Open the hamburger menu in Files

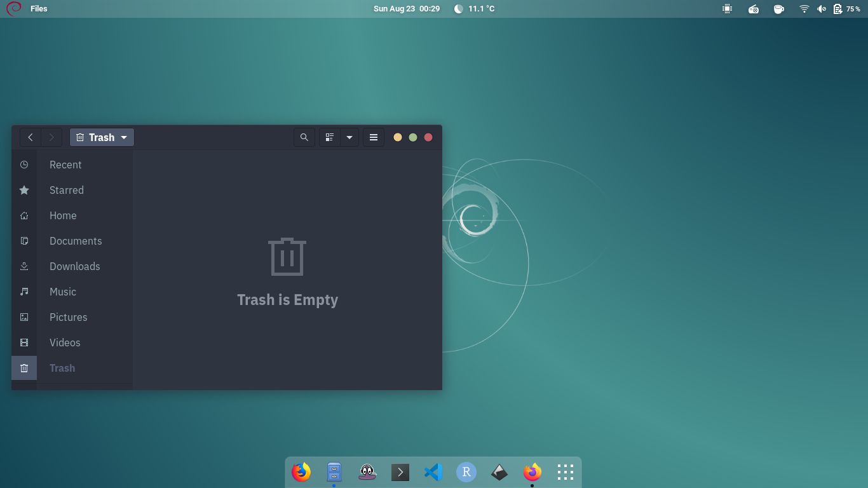pyautogui.click(x=374, y=137)
